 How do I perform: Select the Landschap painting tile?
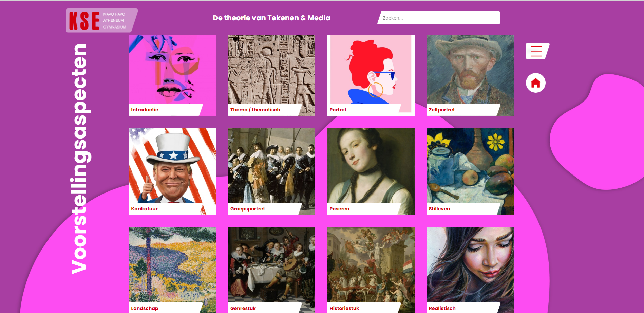point(172,270)
